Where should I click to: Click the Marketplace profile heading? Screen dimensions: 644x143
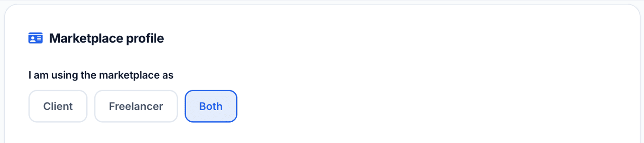pyautogui.click(x=106, y=38)
